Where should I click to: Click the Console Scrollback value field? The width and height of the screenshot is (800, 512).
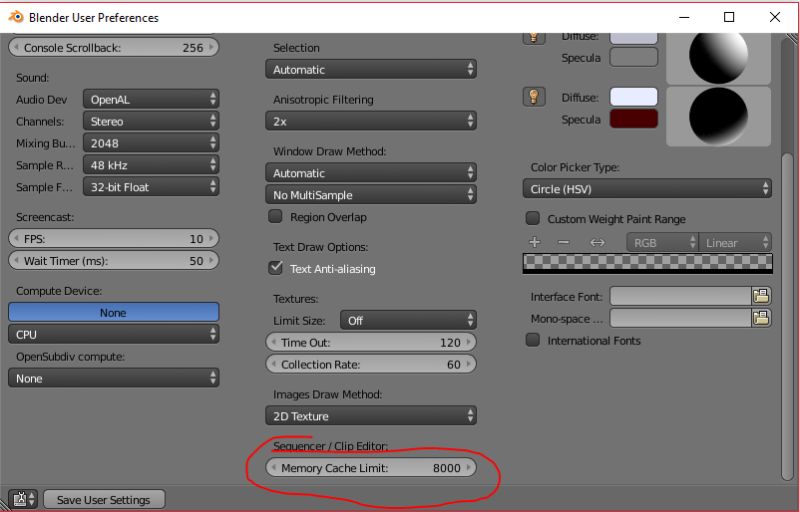click(113, 47)
